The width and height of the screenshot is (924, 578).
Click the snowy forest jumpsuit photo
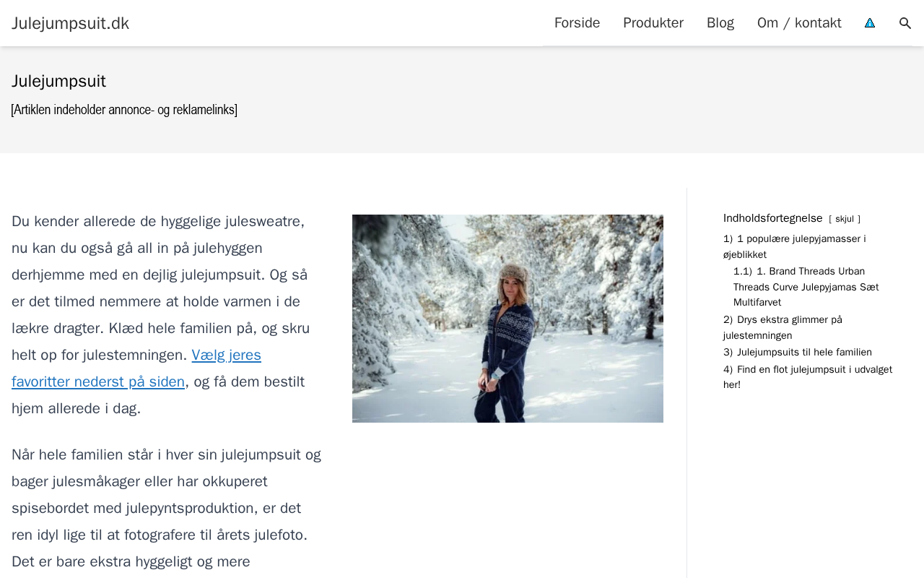click(x=507, y=318)
